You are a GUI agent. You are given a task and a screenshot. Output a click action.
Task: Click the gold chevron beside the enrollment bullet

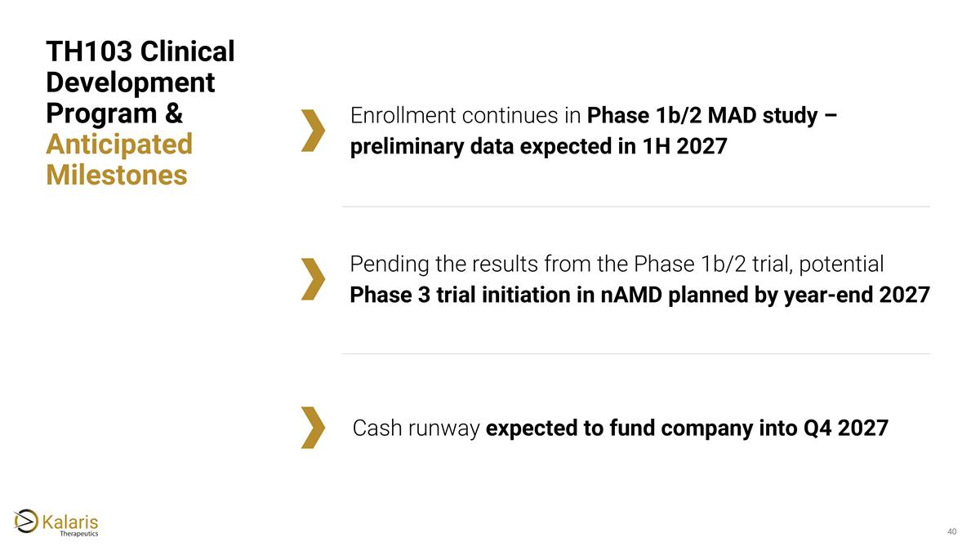point(314,131)
